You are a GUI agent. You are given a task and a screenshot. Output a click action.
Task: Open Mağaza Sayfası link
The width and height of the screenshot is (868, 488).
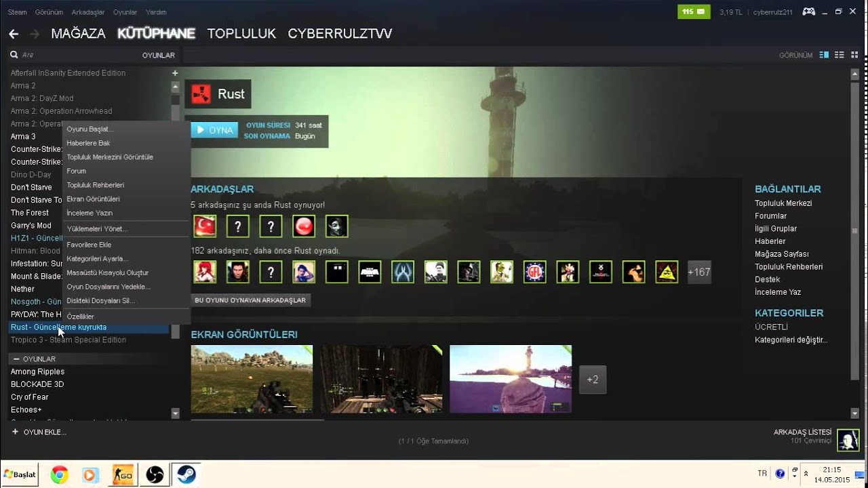(782, 254)
